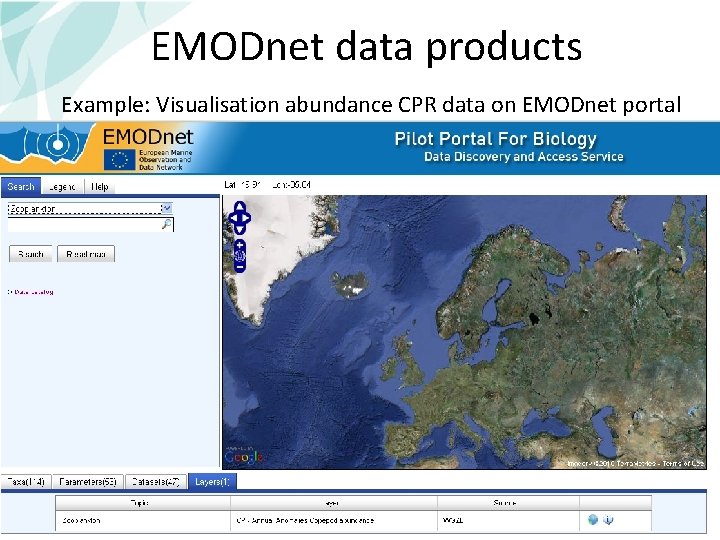Open the Parameters tab

88,482
